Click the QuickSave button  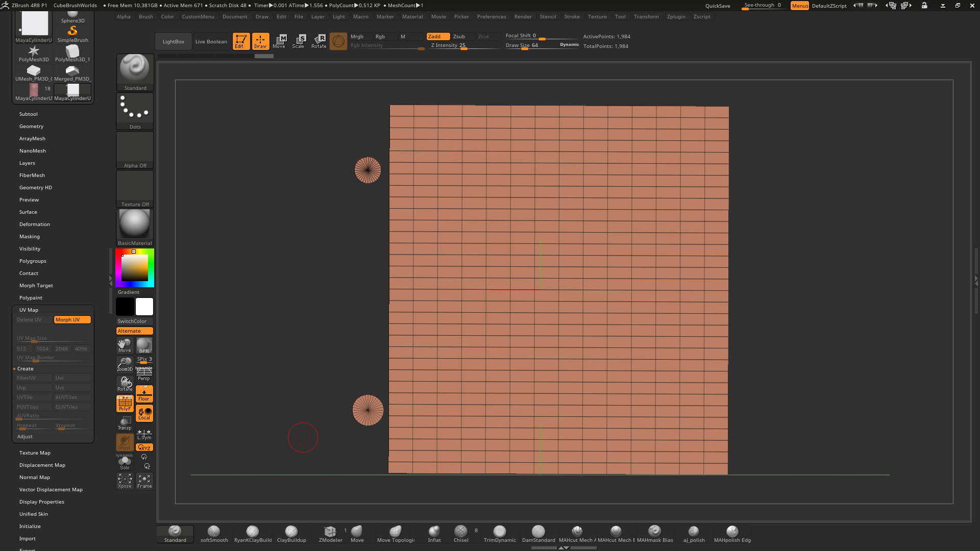point(718,6)
